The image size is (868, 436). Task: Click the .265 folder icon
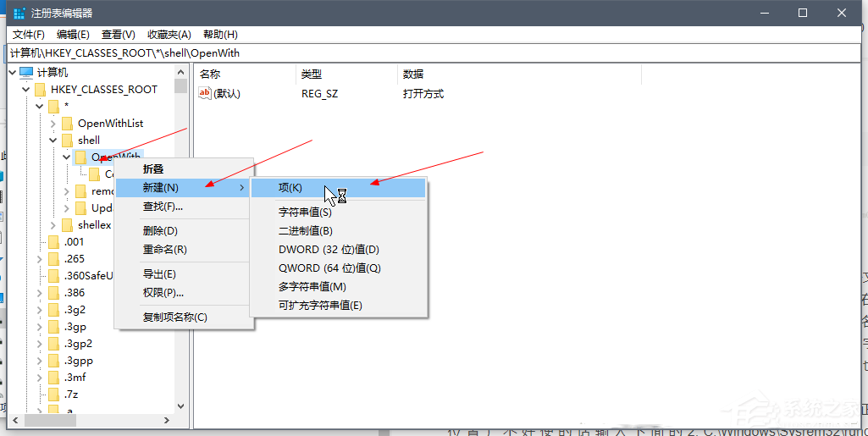53,258
